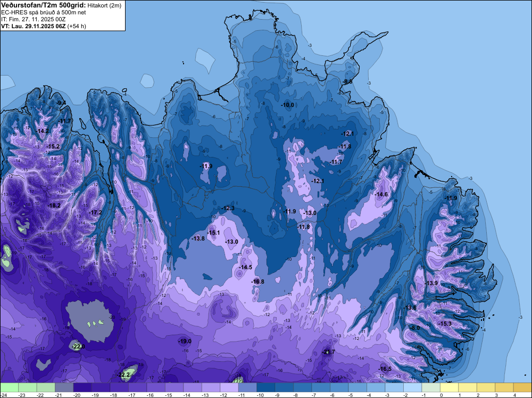
Task: Click the valid time 'VT: Lau. 29.11.2025 06Z'
Action: 33,26
